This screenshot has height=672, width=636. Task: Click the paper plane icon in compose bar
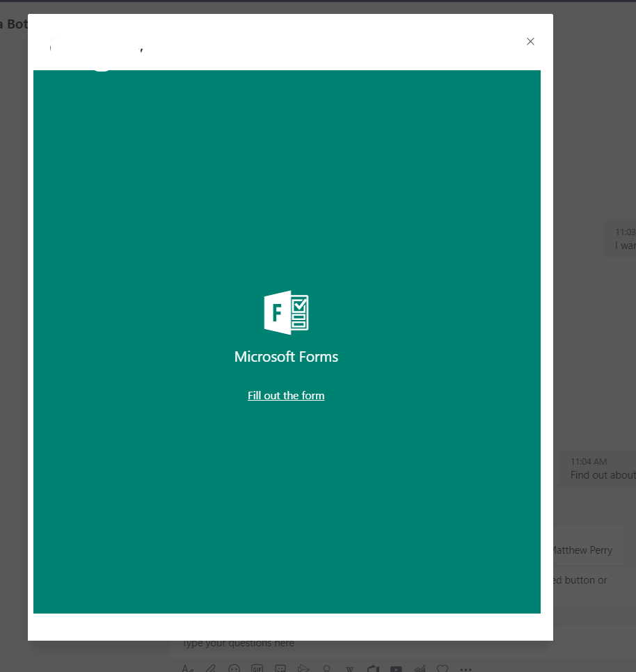pos(303,668)
